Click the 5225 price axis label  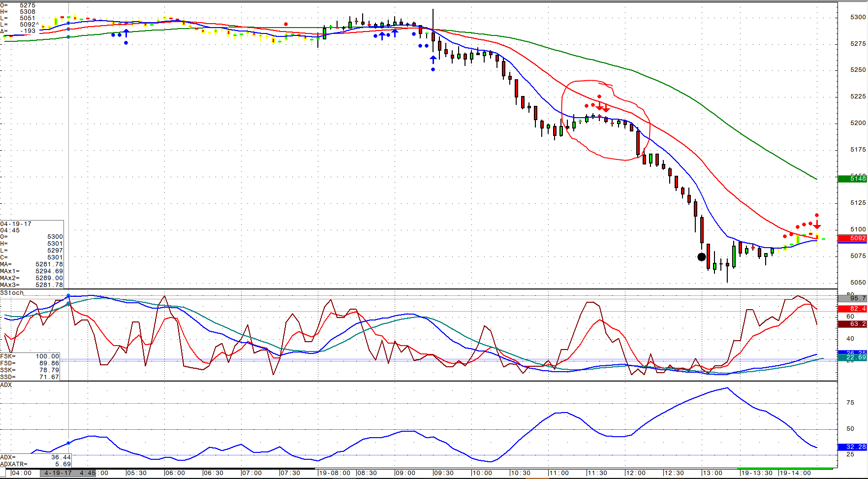(x=858, y=96)
